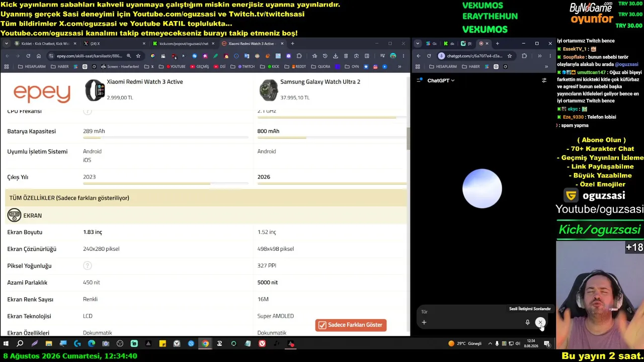Reload the epey.com comparison page
Image resolution: width=644 pixels, height=362 pixels.
(28, 56)
